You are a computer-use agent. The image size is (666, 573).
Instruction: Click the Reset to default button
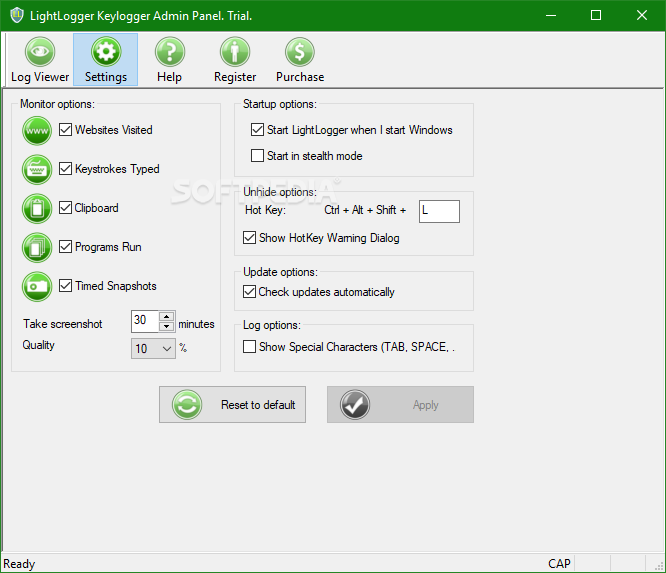[x=232, y=404]
